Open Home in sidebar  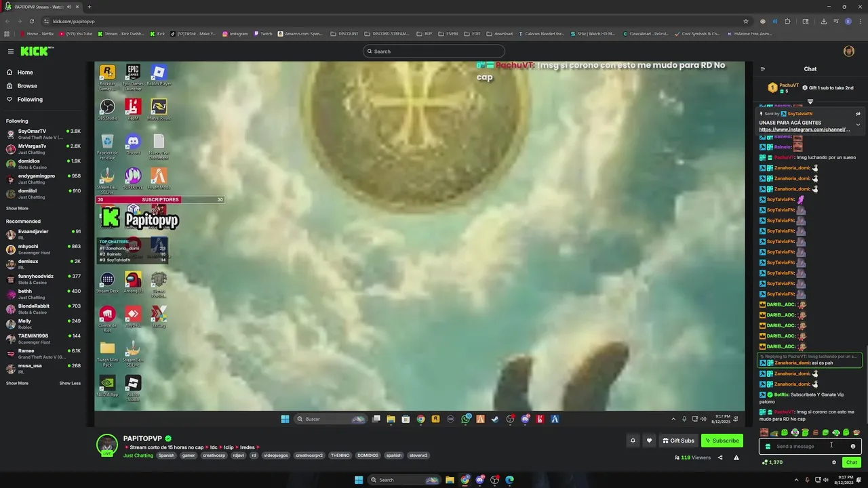[x=25, y=73]
